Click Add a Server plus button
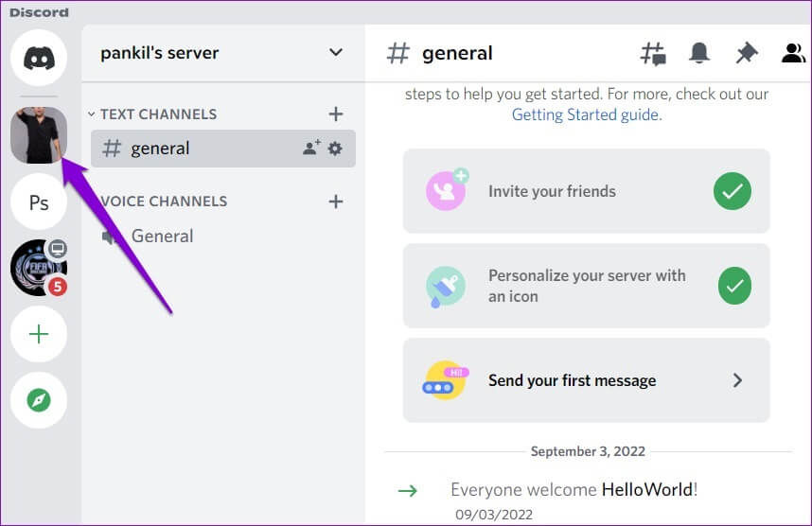The image size is (812, 526). 39,334
